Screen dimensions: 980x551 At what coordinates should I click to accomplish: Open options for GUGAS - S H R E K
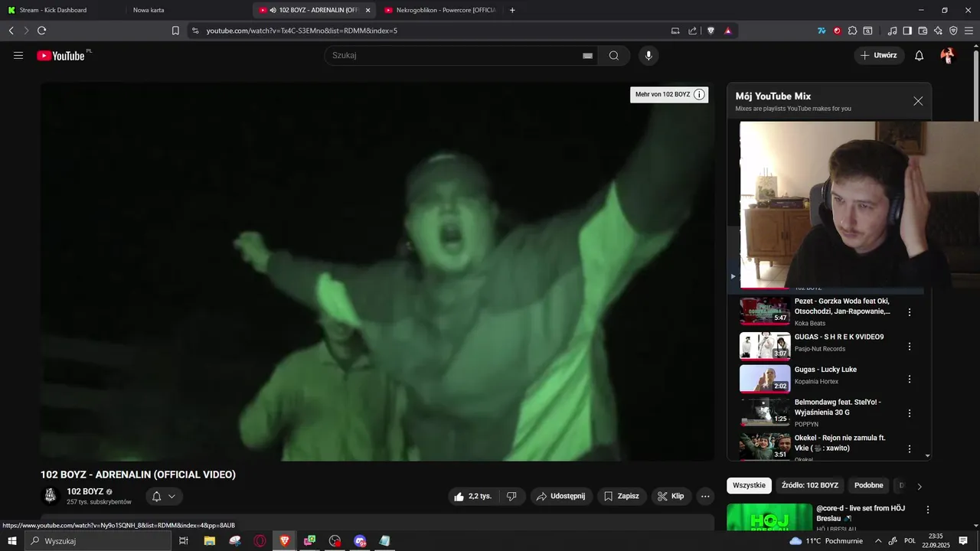[910, 346]
